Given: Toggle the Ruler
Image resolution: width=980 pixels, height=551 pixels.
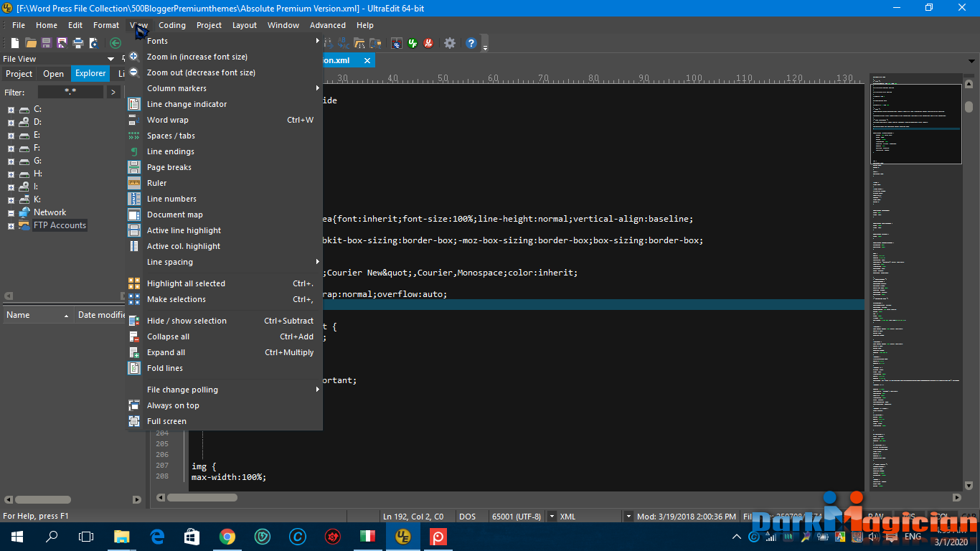Looking at the screenshot, I should pos(224,183).
